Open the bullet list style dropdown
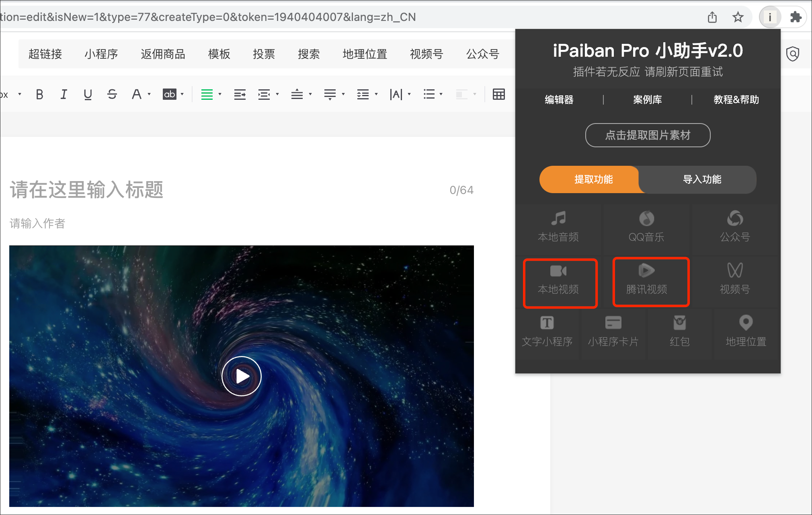The image size is (812, 515). coord(441,95)
